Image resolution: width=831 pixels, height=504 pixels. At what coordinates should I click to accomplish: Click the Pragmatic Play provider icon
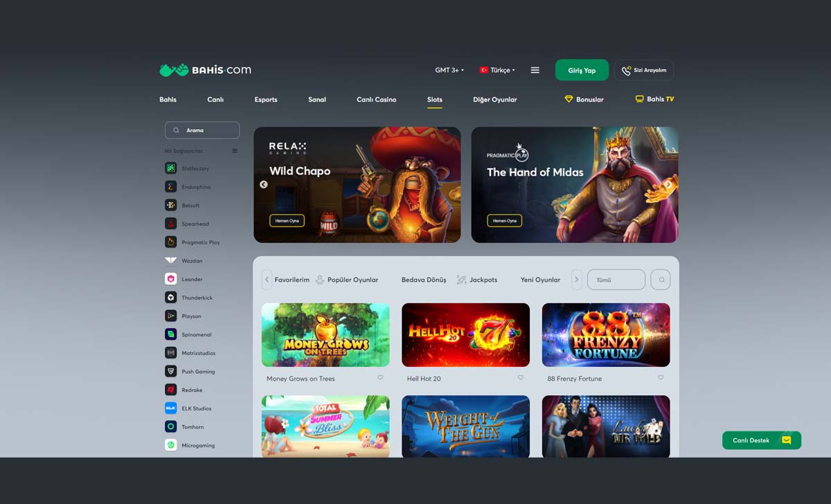coord(170,242)
